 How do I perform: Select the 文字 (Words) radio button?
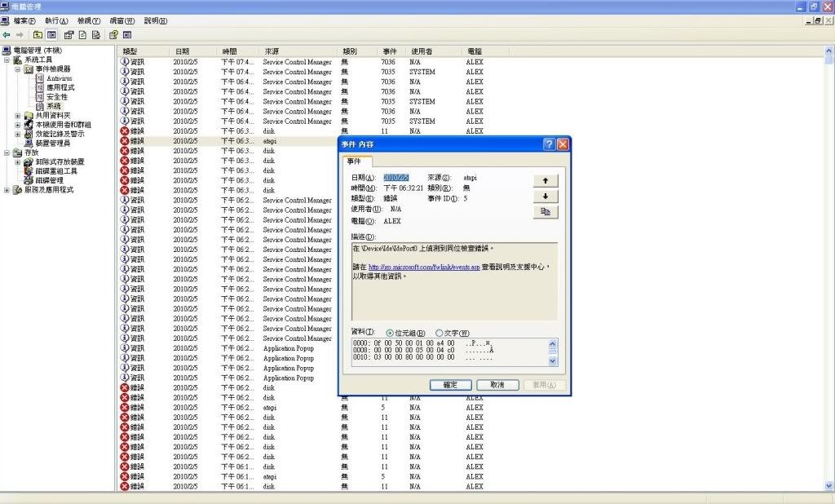coord(440,333)
